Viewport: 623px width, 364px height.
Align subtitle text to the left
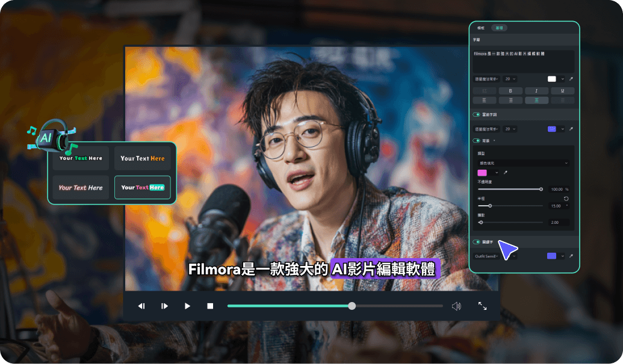tap(484, 100)
